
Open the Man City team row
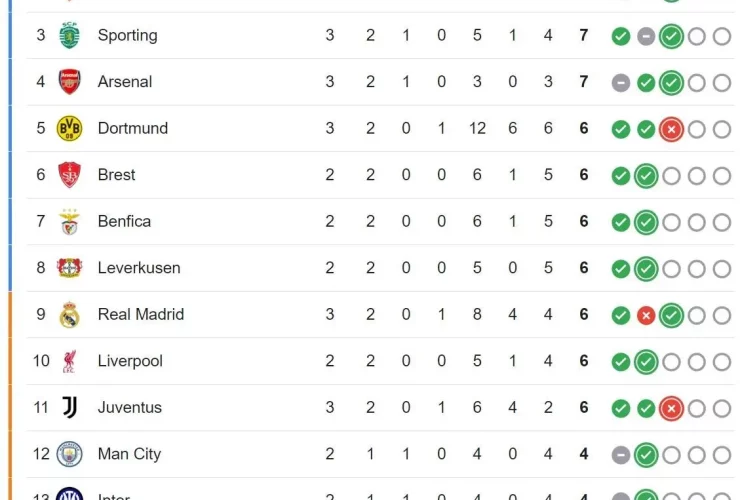pos(380,454)
